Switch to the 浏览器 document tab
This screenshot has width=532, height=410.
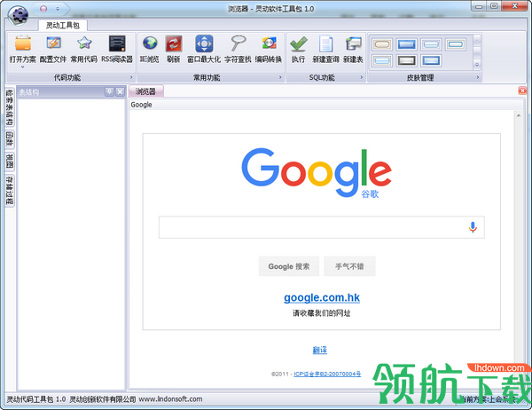click(146, 91)
